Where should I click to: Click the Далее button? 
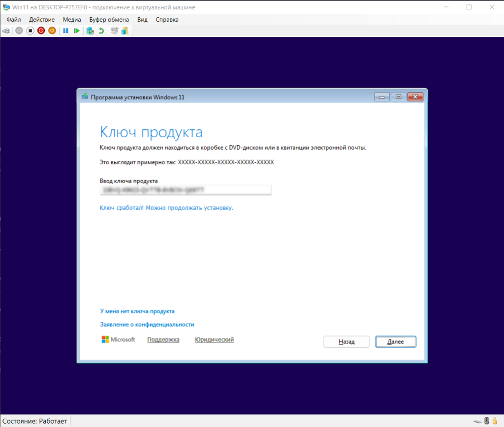396,342
